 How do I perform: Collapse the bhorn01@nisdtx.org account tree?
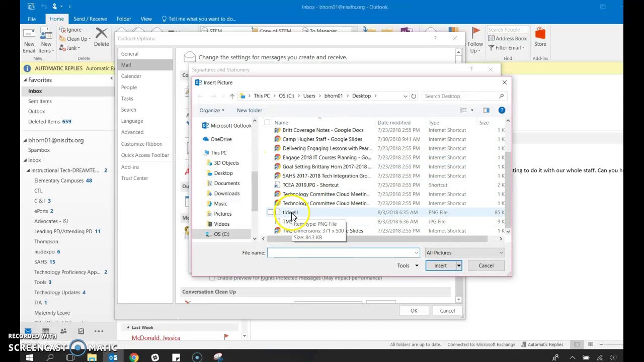coord(25,140)
